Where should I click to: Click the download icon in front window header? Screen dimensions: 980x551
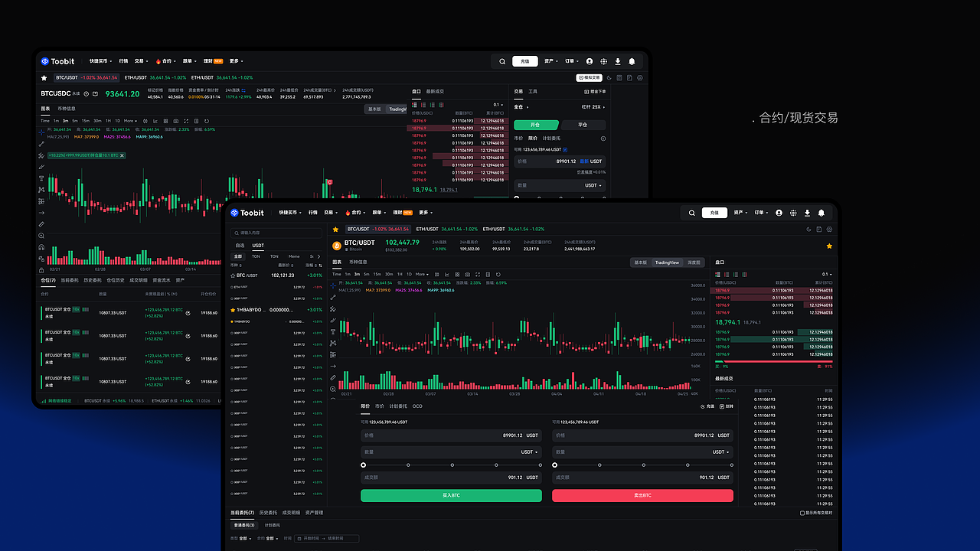coord(807,213)
